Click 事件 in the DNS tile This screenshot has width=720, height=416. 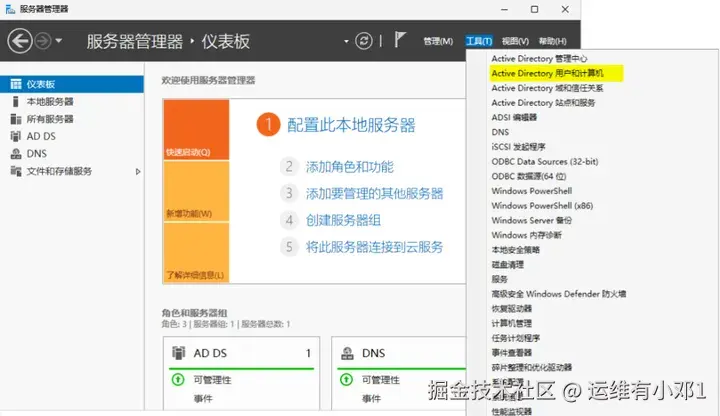pyautogui.click(x=371, y=399)
